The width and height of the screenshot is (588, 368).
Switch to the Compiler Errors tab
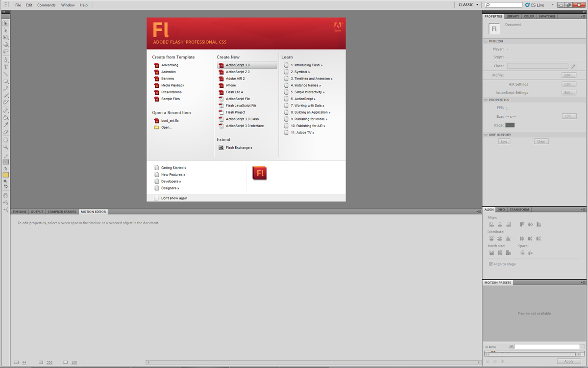pyautogui.click(x=62, y=211)
